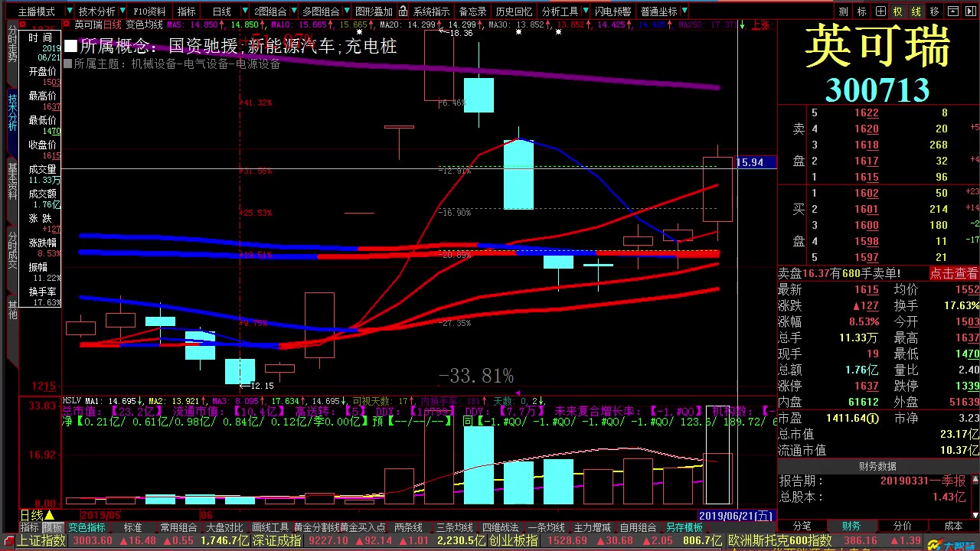Select the 分价 tab

(x=903, y=527)
